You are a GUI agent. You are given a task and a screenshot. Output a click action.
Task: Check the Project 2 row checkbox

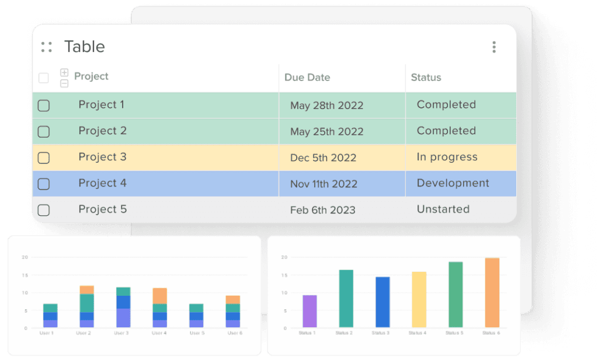point(44,132)
